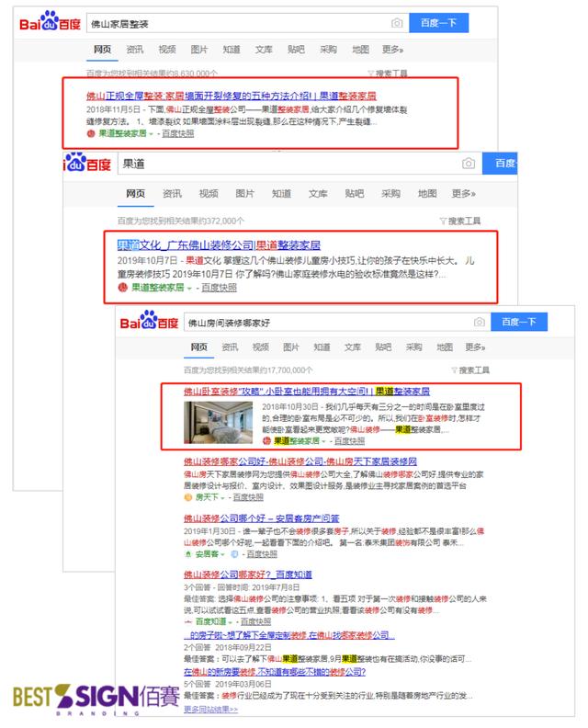Open 搜索工具 filter in 佛山房间装修哪家好 window
Viewport: 588px width, 728px height.
tap(470, 370)
